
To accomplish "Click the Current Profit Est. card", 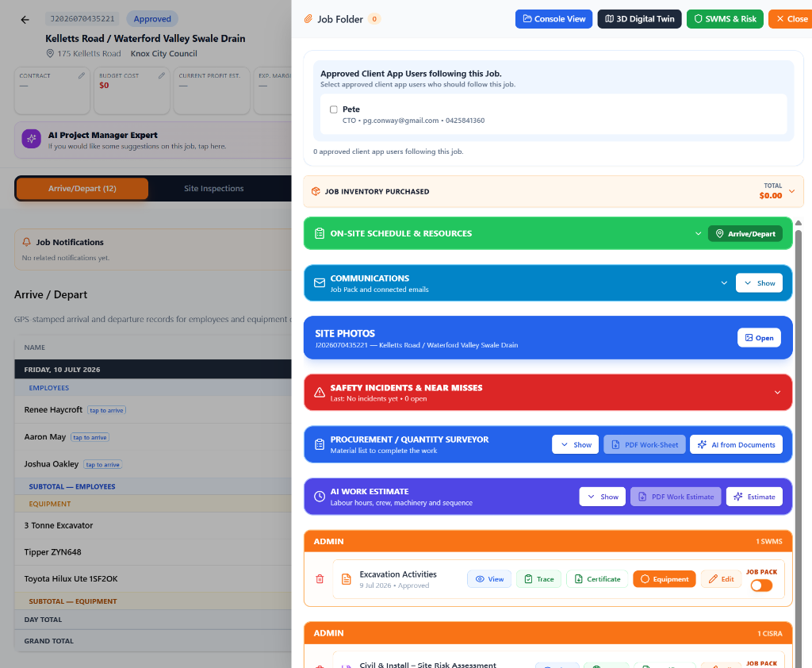I will 212,90.
